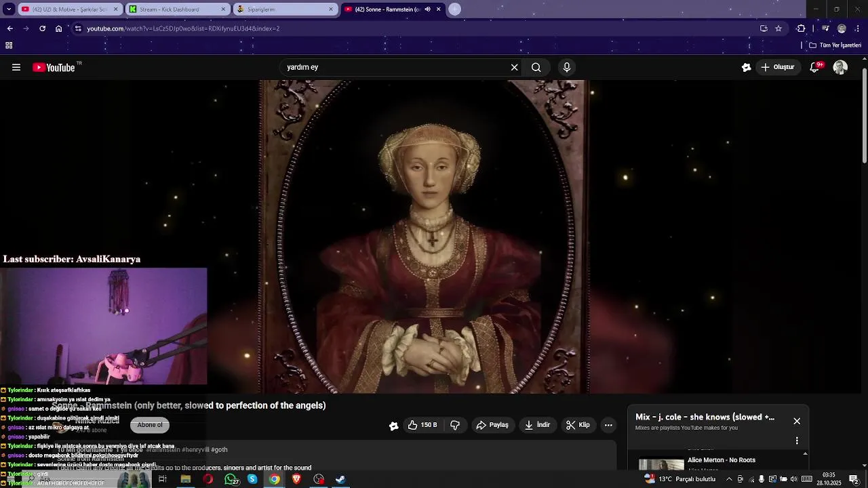Open more actions three-dot menu under video

tap(608, 425)
